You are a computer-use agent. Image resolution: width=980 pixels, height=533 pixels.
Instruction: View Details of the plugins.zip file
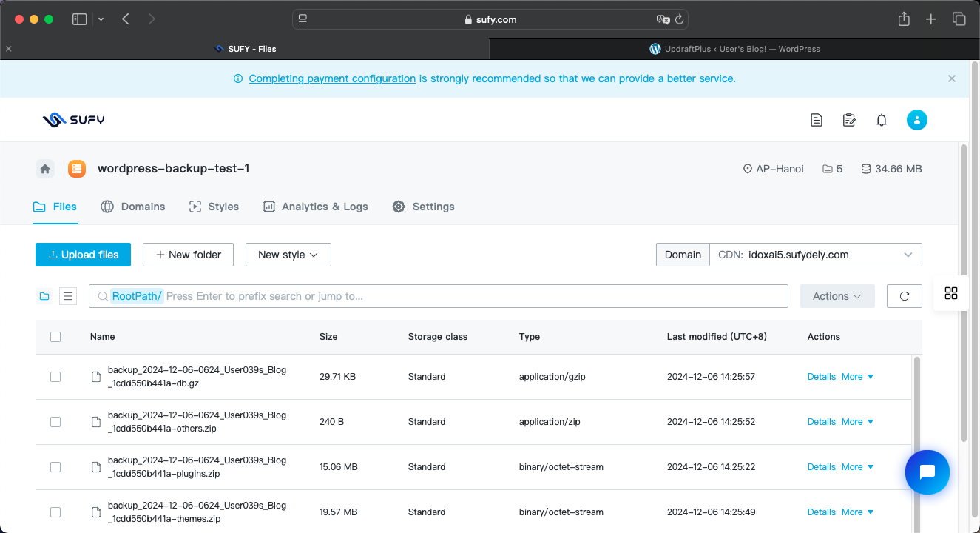tap(822, 467)
